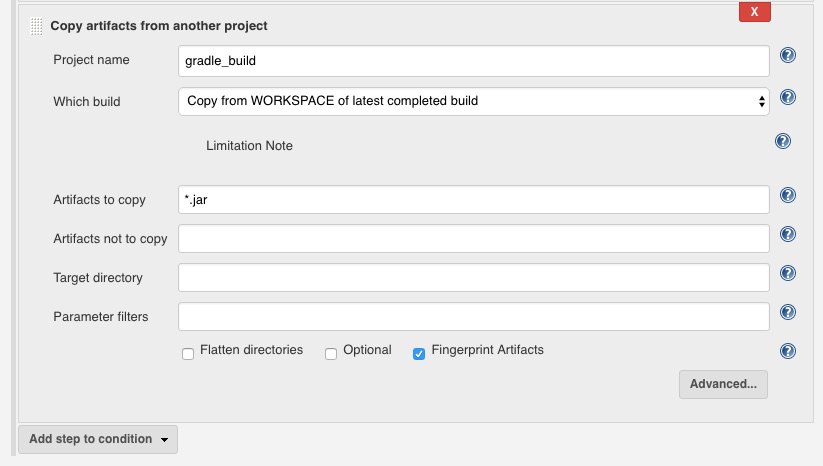Expand Add step to condition menu
The width and height of the screenshot is (823, 466).
point(98,439)
